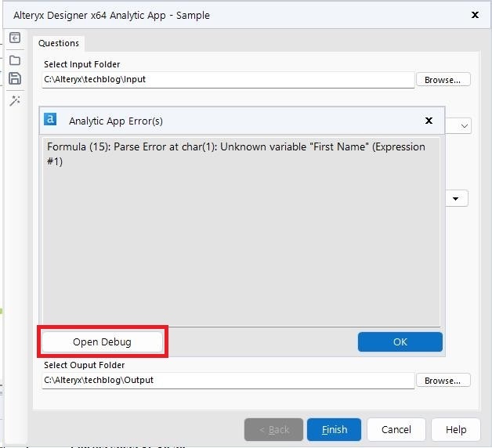Image resolution: width=492 pixels, height=448 pixels.
Task: Click the Alteryx logo icon in error dialog
Action: [x=50, y=120]
